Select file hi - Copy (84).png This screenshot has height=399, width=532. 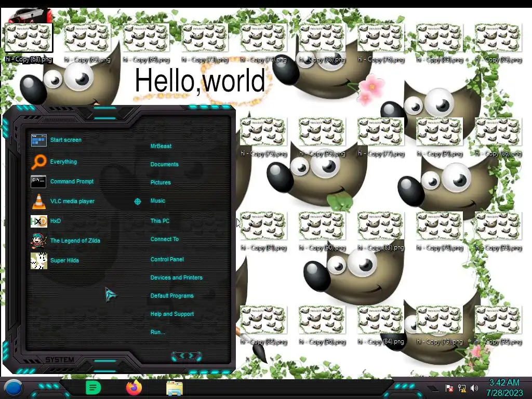[x=381, y=325]
